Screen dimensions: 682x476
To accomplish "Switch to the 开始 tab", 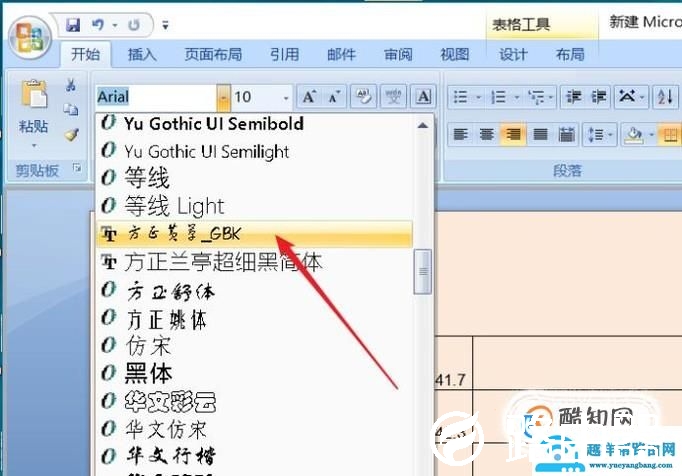I will click(x=85, y=54).
